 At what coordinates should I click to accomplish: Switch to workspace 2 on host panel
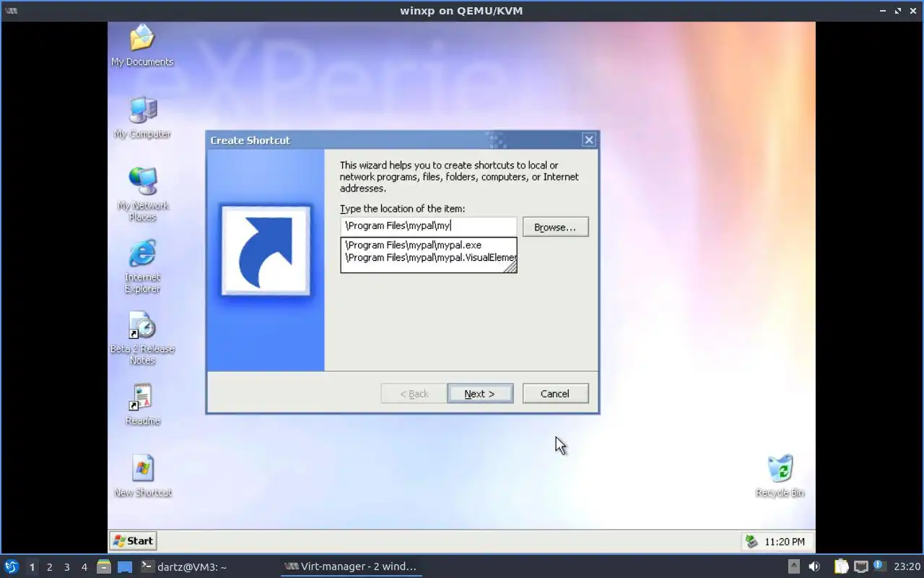coord(49,567)
